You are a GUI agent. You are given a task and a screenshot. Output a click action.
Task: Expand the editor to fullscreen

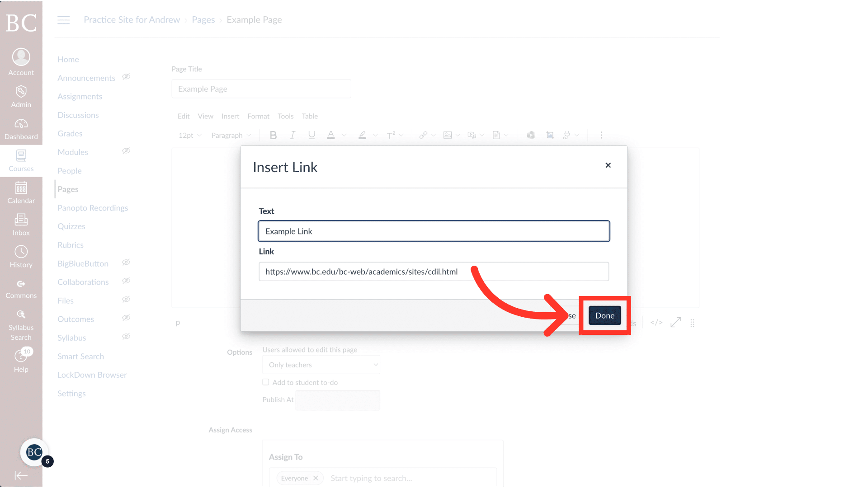click(675, 323)
